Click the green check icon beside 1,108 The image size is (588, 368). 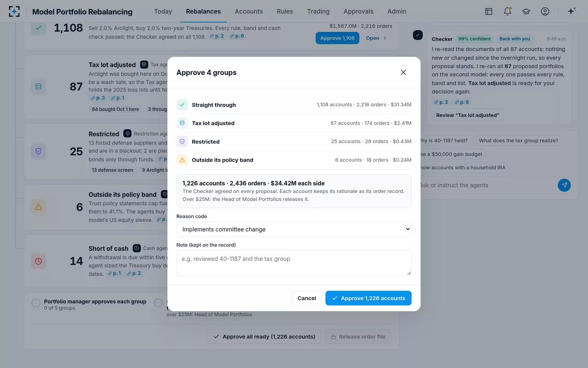tap(38, 28)
